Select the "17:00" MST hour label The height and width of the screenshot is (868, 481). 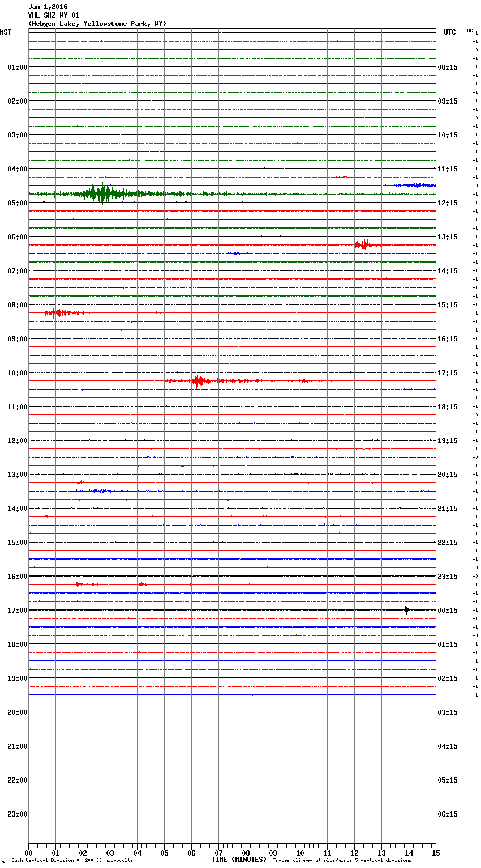[x=18, y=611]
